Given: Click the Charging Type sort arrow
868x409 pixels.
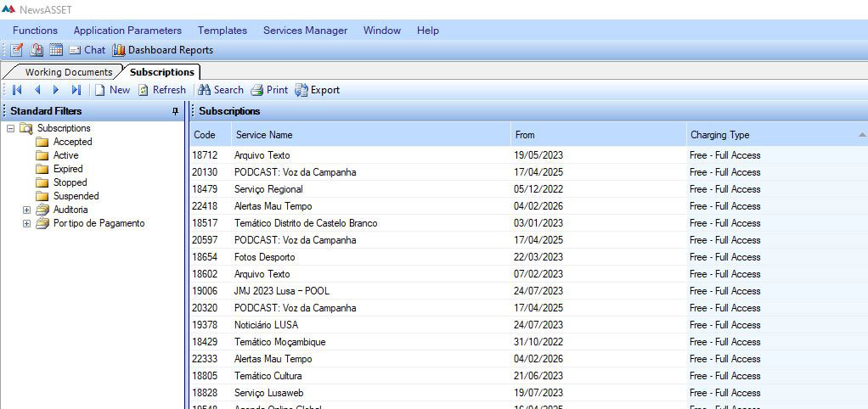Looking at the screenshot, I should click(x=862, y=135).
